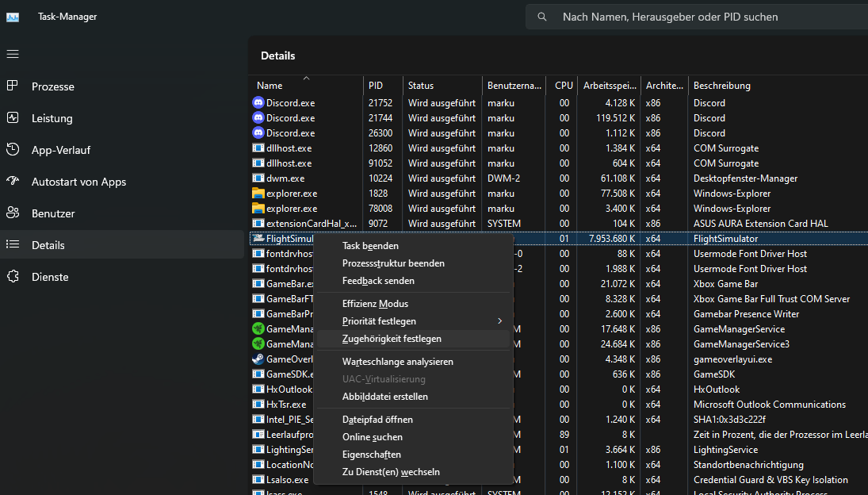Image resolution: width=868 pixels, height=495 pixels.
Task: Click Eigenschaften in the context menu
Action: pyautogui.click(x=371, y=455)
